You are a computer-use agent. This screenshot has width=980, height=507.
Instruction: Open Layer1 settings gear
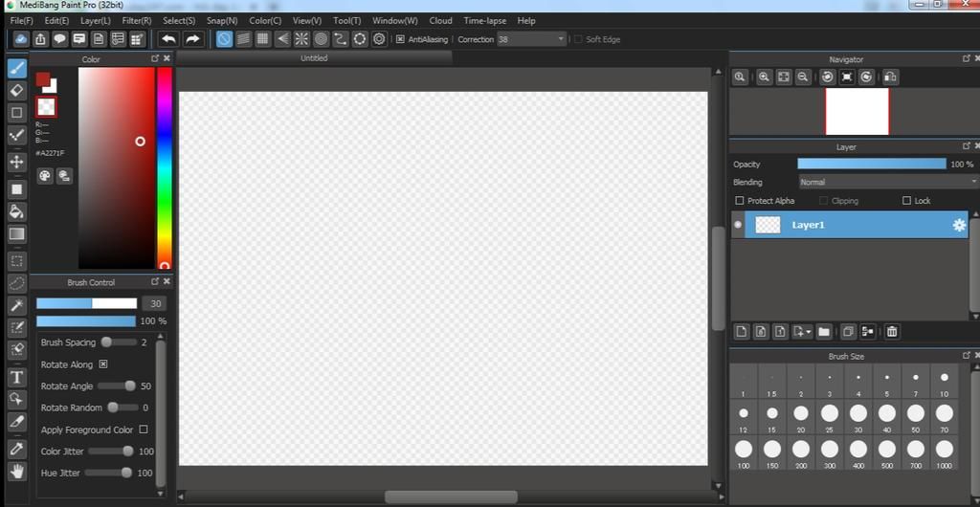(959, 226)
